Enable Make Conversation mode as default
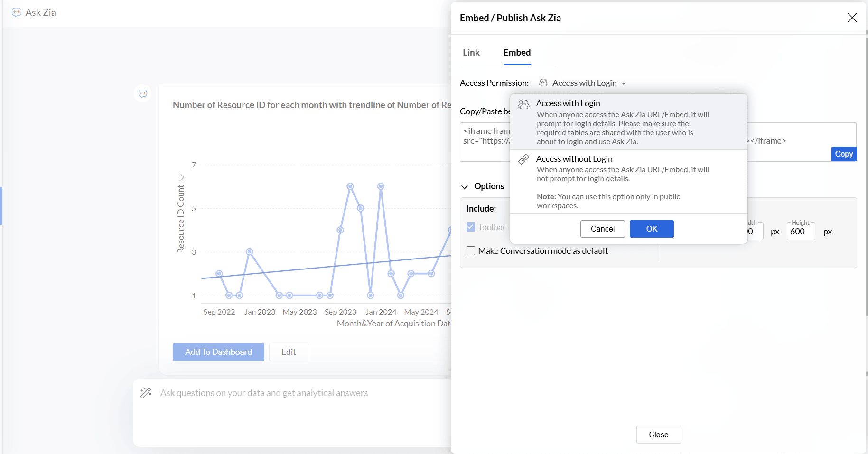The height and width of the screenshot is (454, 868). (x=471, y=251)
